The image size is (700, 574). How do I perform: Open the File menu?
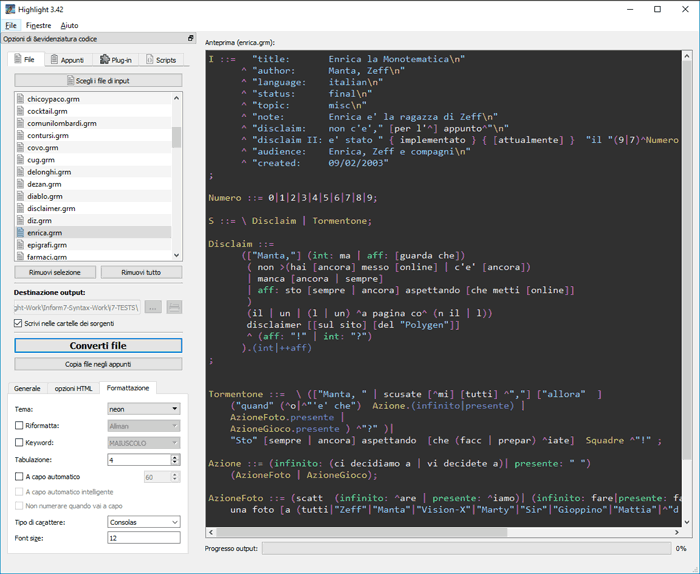click(x=11, y=25)
